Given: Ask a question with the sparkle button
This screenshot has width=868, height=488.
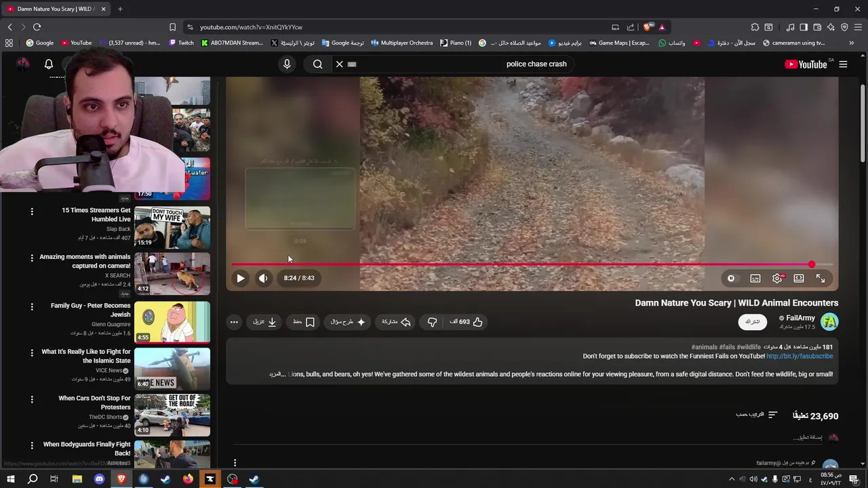Looking at the screenshot, I should 348,322.
